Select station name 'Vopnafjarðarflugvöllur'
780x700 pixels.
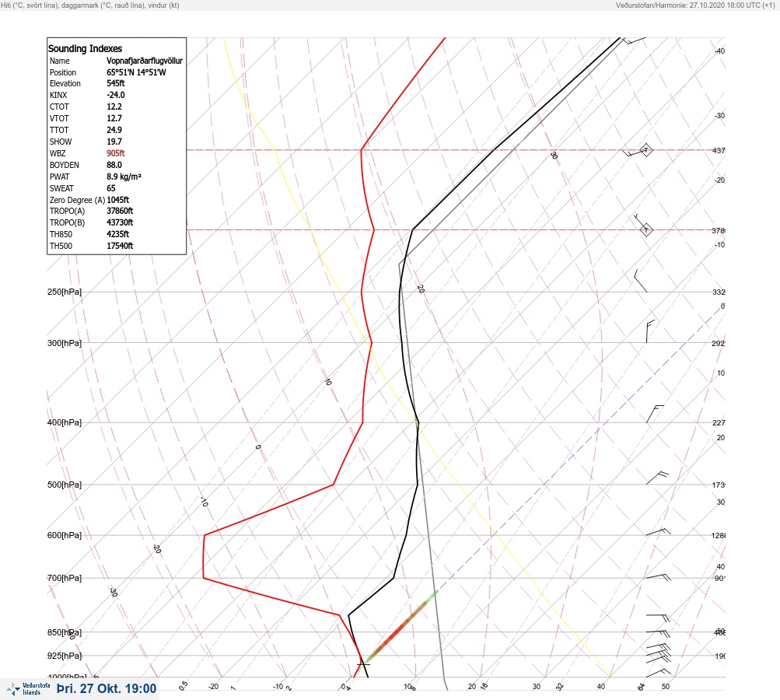[x=145, y=61]
